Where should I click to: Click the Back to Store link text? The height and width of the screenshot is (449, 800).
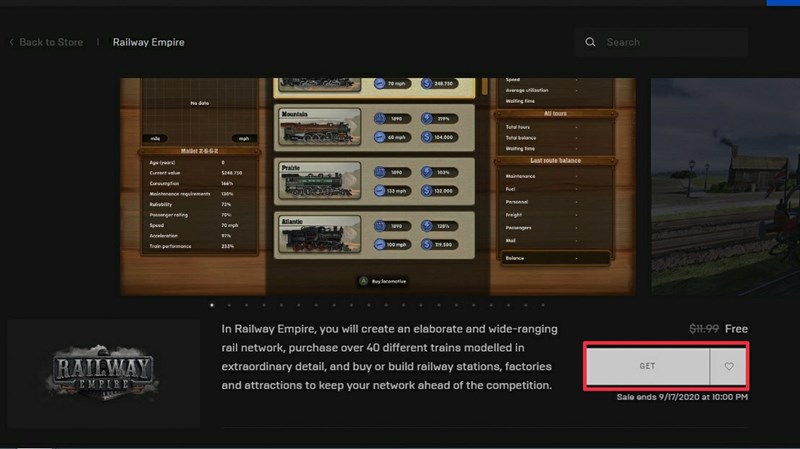pos(51,42)
